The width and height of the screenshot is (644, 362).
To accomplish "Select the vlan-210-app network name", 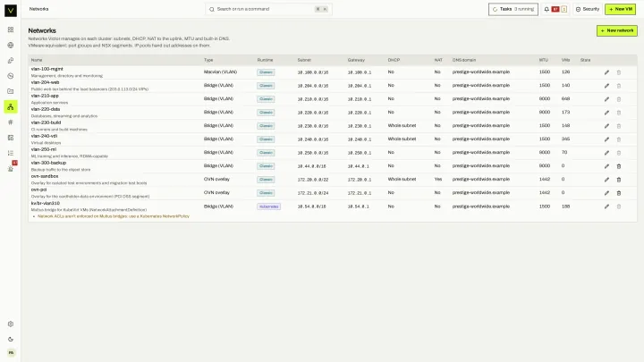I will pos(45,96).
